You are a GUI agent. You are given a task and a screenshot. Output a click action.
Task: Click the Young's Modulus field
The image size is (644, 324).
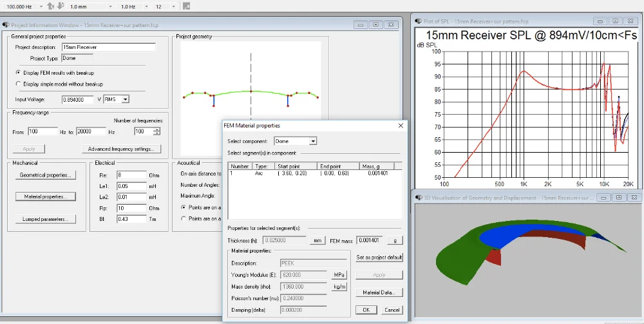303,274
